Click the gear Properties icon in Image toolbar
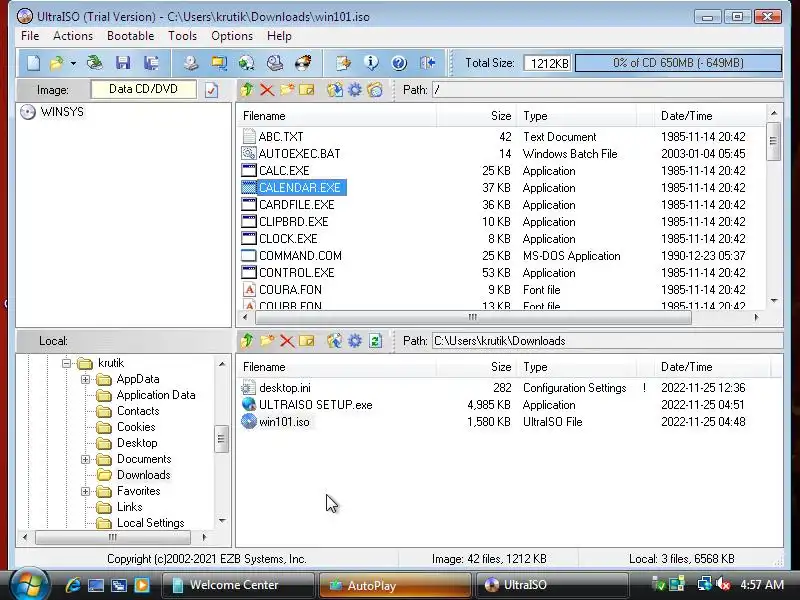This screenshot has height=600, width=800. (355, 90)
